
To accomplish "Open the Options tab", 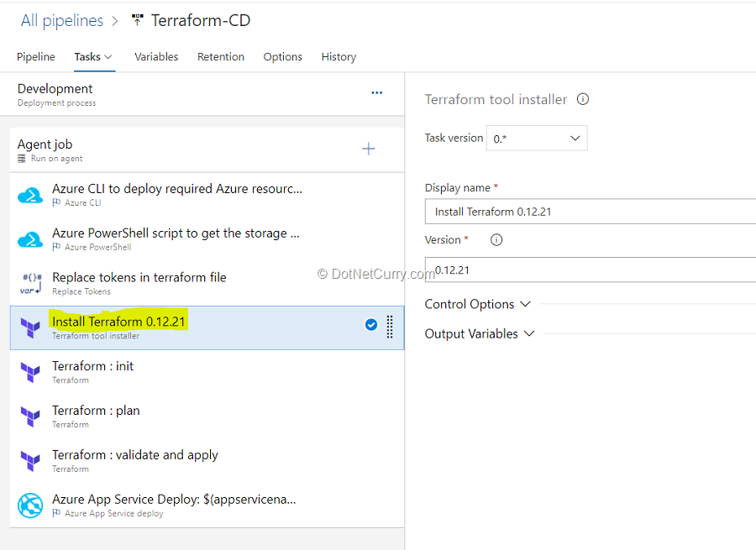I will click(x=282, y=57).
